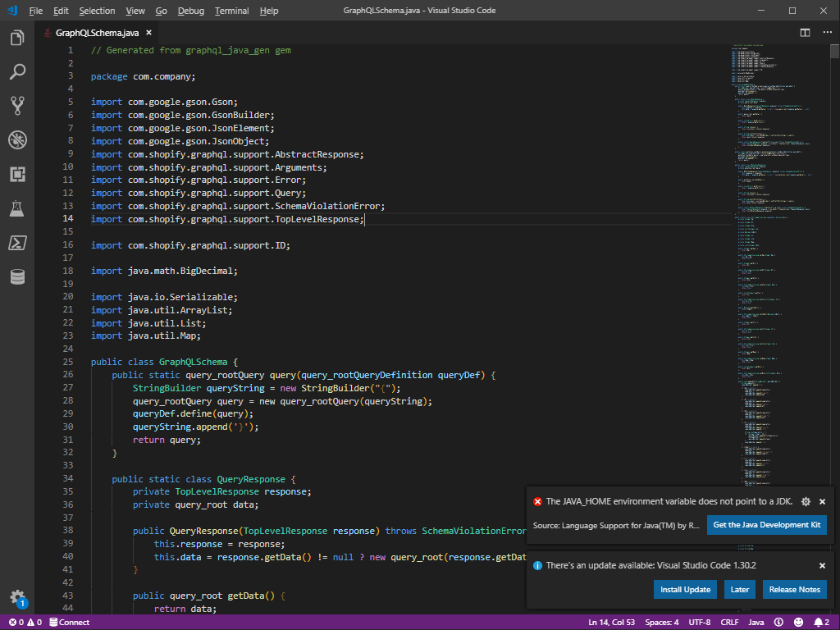Open the Edit menu
The width and height of the screenshot is (840, 630).
61,11
